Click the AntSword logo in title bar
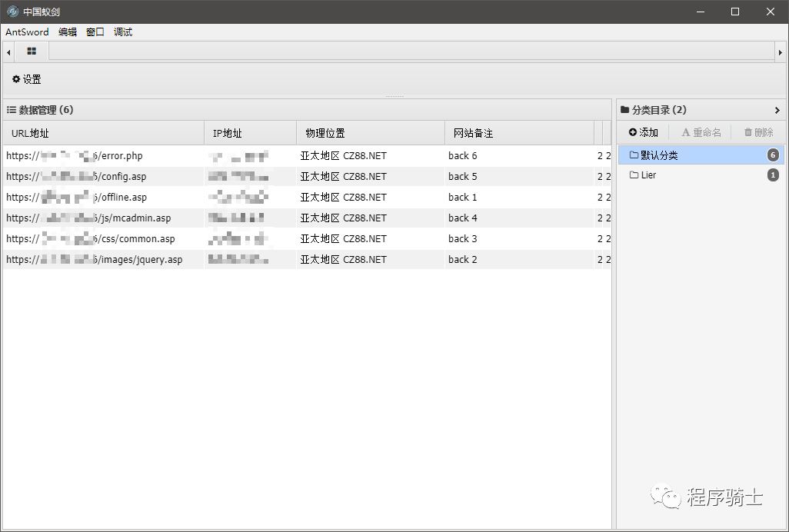Image resolution: width=789 pixels, height=532 pixels. coord(12,12)
